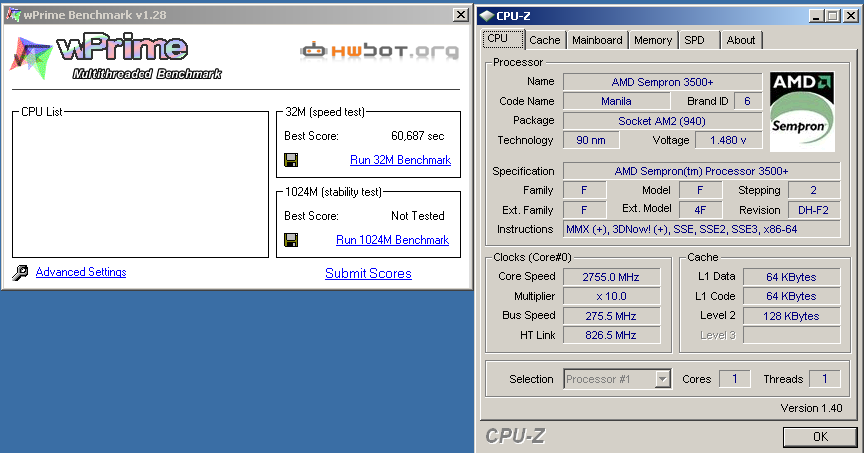Click the empty Level 3 cache field
The height and width of the screenshot is (453, 864).
click(x=791, y=335)
